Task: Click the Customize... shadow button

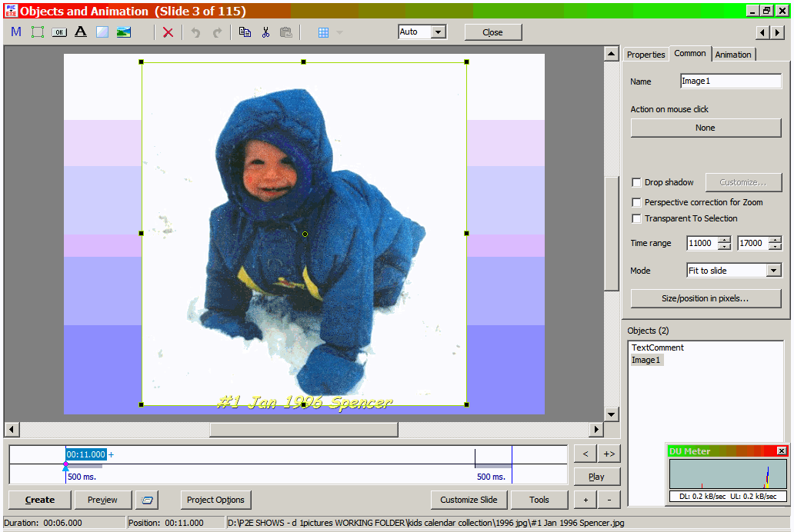Action: (x=743, y=182)
